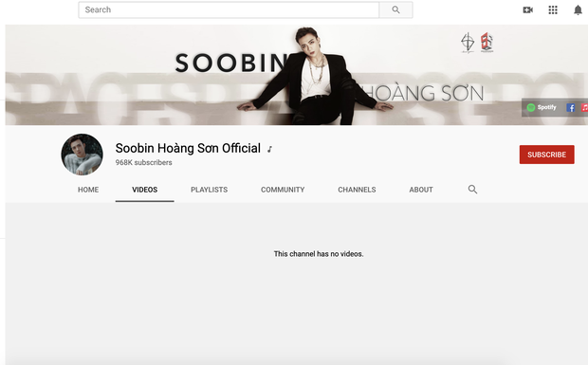Switch to the Home tab
The width and height of the screenshot is (588, 365).
(x=88, y=190)
